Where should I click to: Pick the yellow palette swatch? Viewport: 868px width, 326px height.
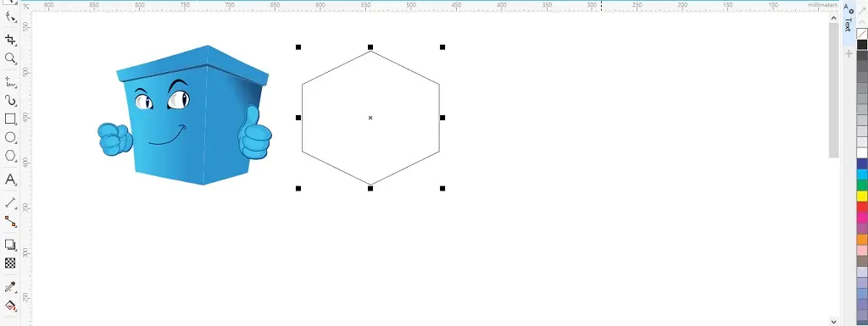[x=862, y=196]
